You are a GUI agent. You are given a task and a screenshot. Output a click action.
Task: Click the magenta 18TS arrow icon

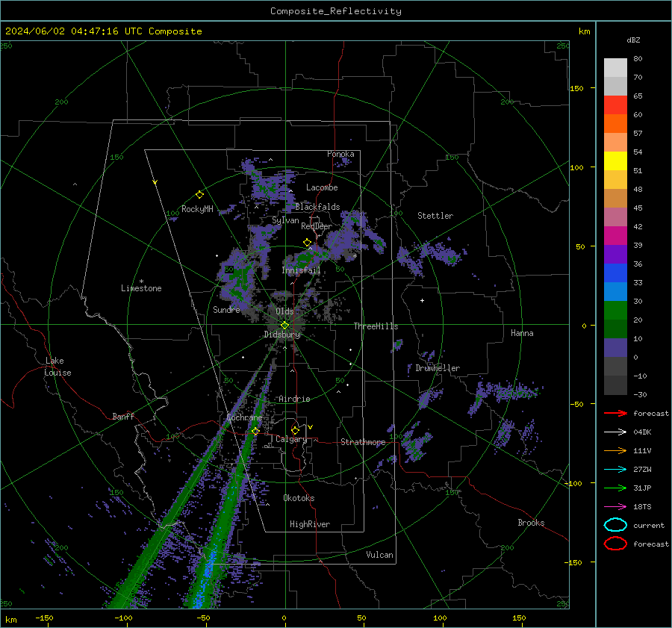pyautogui.click(x=615, y=507)
